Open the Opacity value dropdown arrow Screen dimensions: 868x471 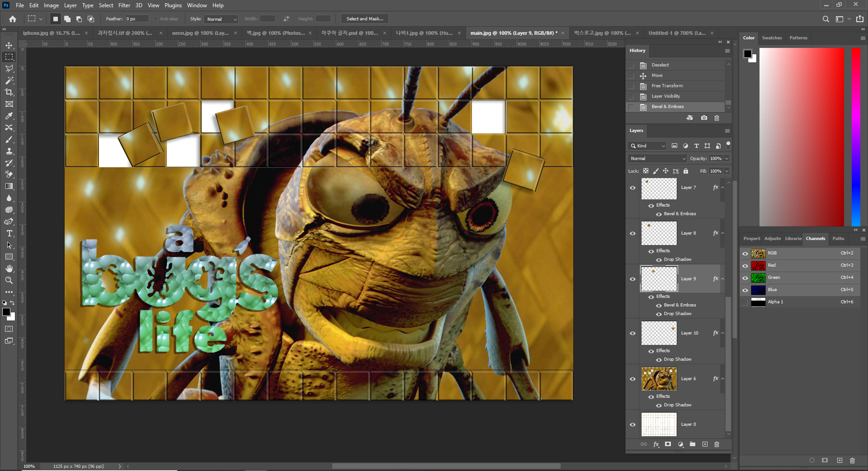[x=726, y=159]
